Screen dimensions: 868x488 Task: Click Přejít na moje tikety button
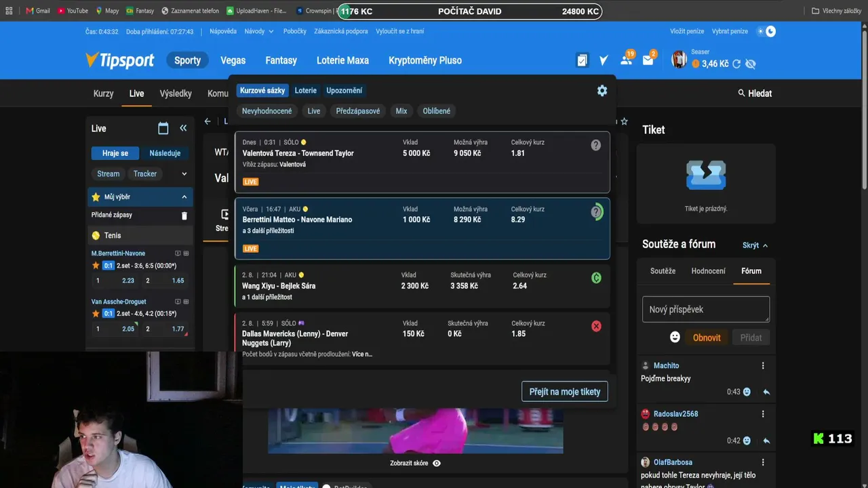coord(565,392)
